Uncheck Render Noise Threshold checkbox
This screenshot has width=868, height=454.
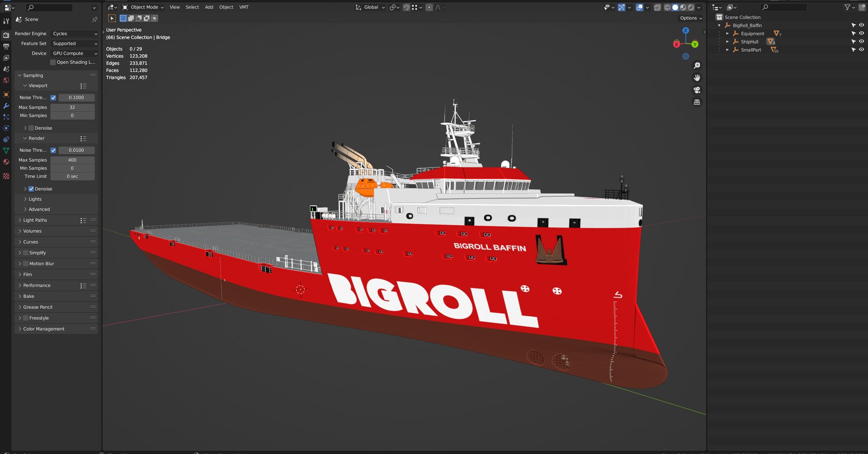coord(53,150)
